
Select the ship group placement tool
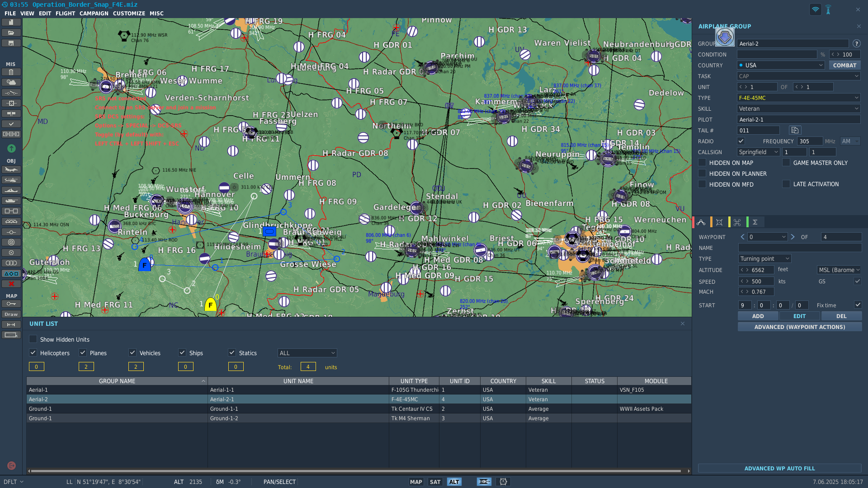click(x=11, y=190)
